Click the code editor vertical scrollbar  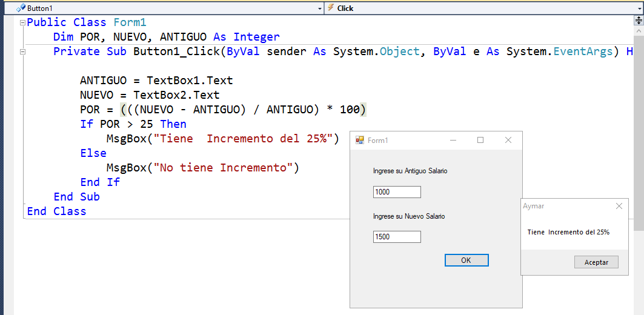pos(639,151)
